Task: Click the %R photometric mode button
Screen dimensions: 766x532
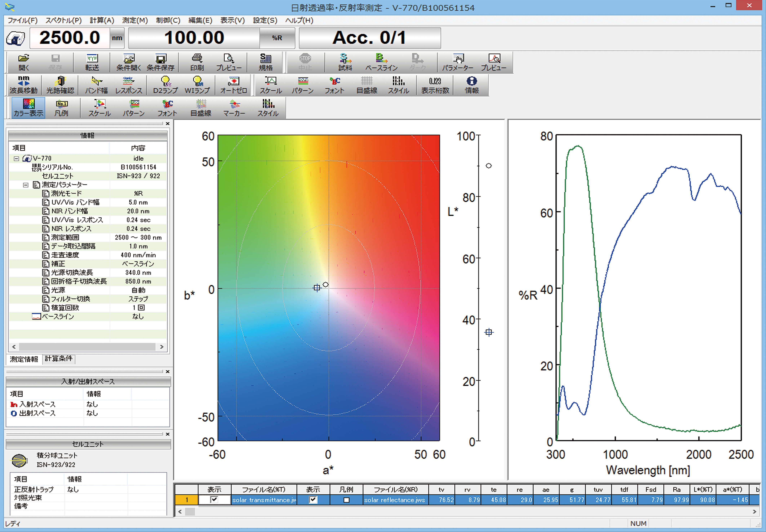Action: [277, 38]
